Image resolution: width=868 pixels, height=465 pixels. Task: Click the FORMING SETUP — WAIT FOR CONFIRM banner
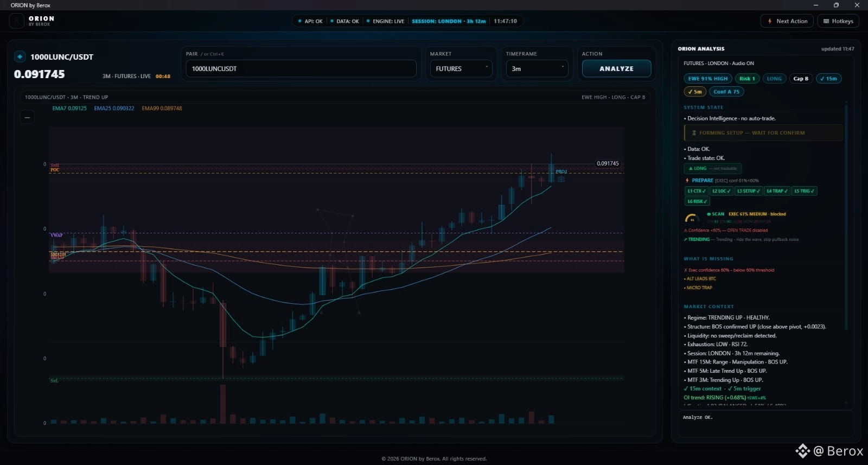[x=764, y=133]
